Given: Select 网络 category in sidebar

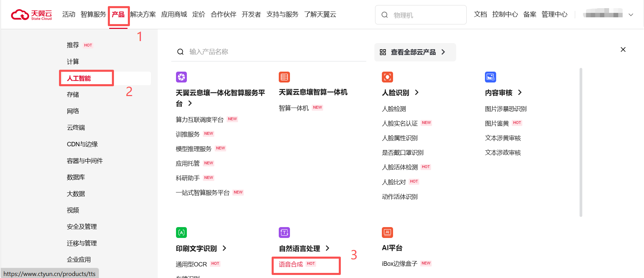Looking at the screenshot, I should click(73, 111).
